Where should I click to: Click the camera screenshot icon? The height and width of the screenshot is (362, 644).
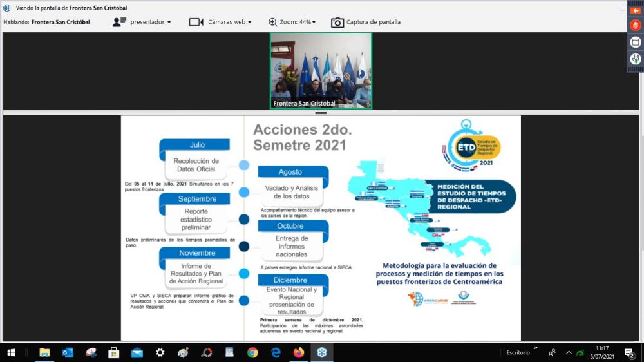(x=337, y=23)
